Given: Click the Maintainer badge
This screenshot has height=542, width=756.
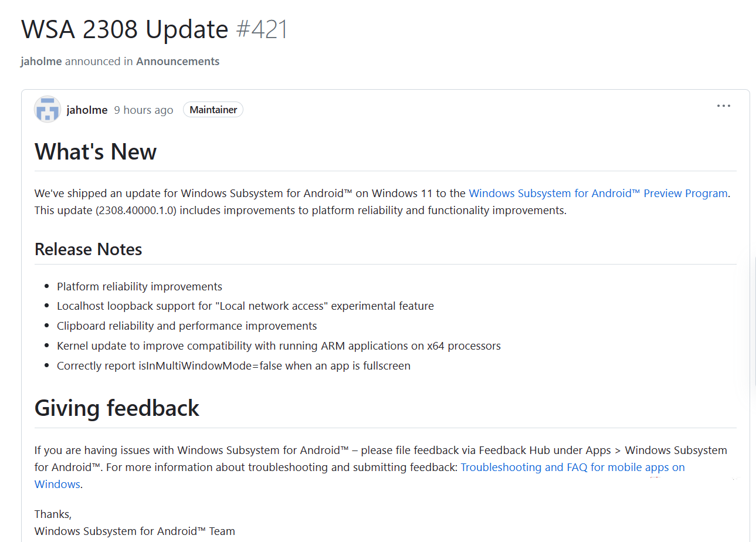Looking at the screenshot, I should coord(213,110).
